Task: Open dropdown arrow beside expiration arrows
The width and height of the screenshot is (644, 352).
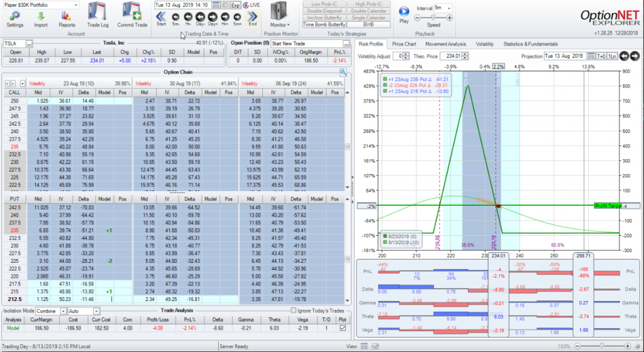Action: (22, 84)
